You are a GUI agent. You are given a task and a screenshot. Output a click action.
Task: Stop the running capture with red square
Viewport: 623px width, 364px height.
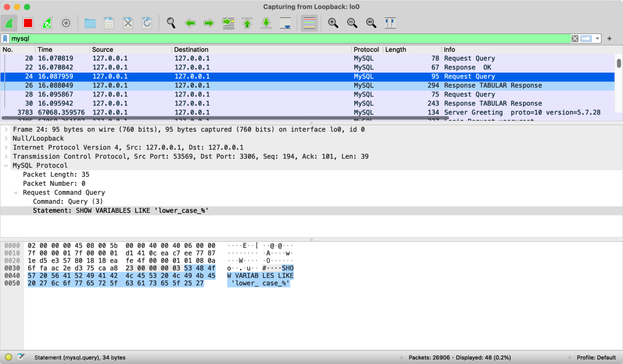pos(28,23)
